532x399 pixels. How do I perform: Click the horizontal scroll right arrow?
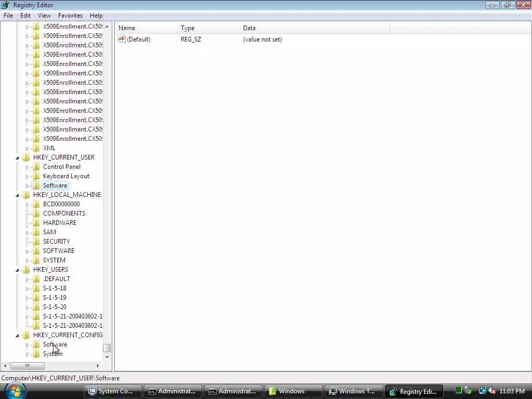click(x=98, y=366)
